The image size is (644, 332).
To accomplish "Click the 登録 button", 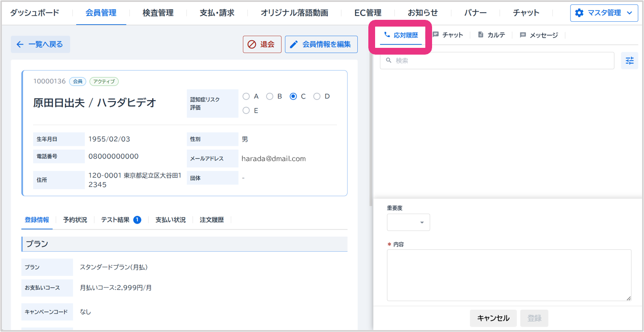I will [x=534, y=318].
